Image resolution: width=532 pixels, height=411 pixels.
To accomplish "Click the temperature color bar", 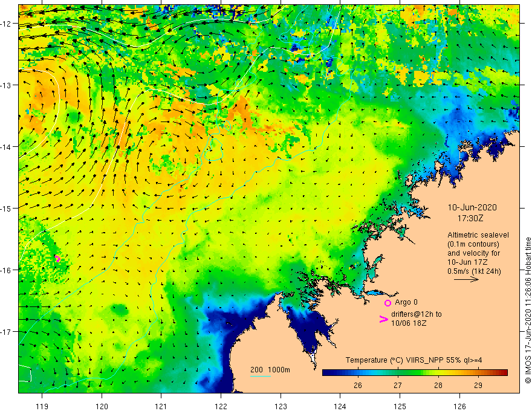I will (x=415, y=373).
